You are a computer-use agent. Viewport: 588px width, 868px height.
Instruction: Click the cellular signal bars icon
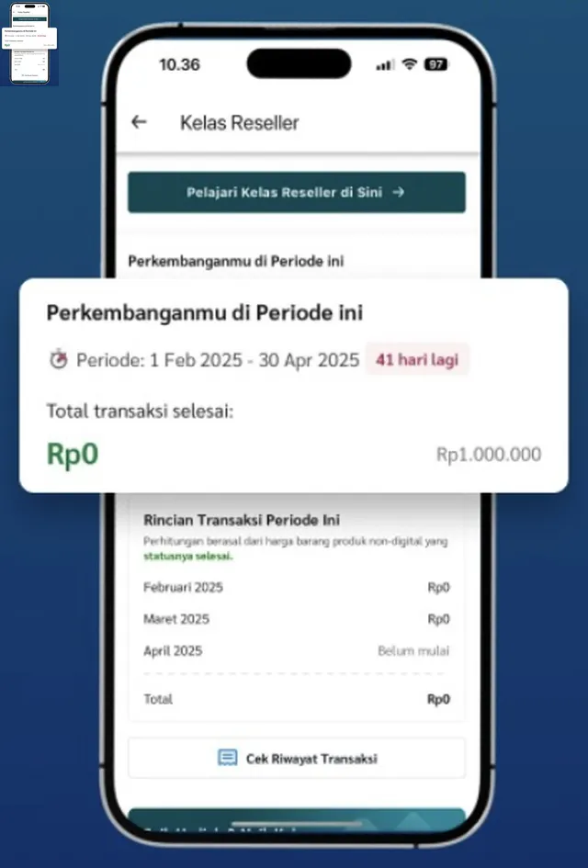tap(384, 64)
